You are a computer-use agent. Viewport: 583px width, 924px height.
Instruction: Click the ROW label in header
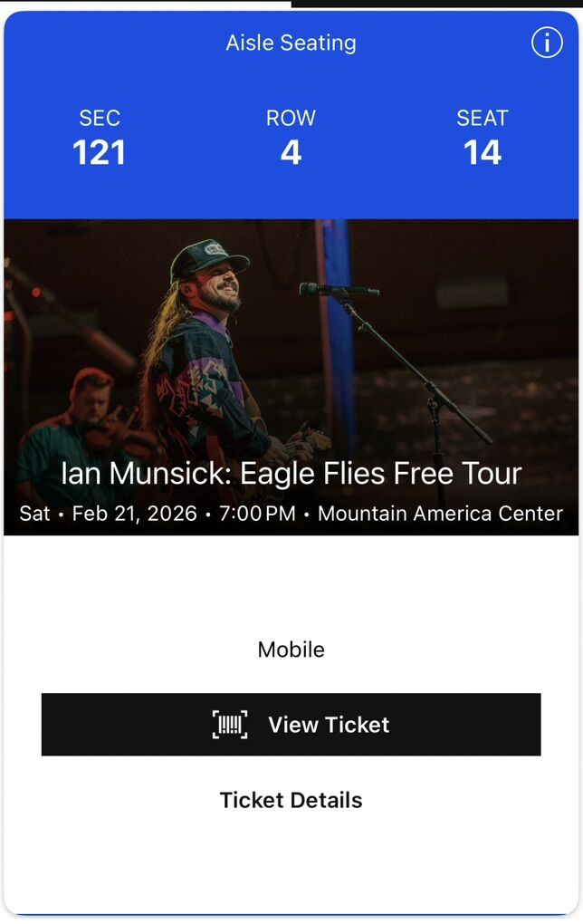coord(291,118)
